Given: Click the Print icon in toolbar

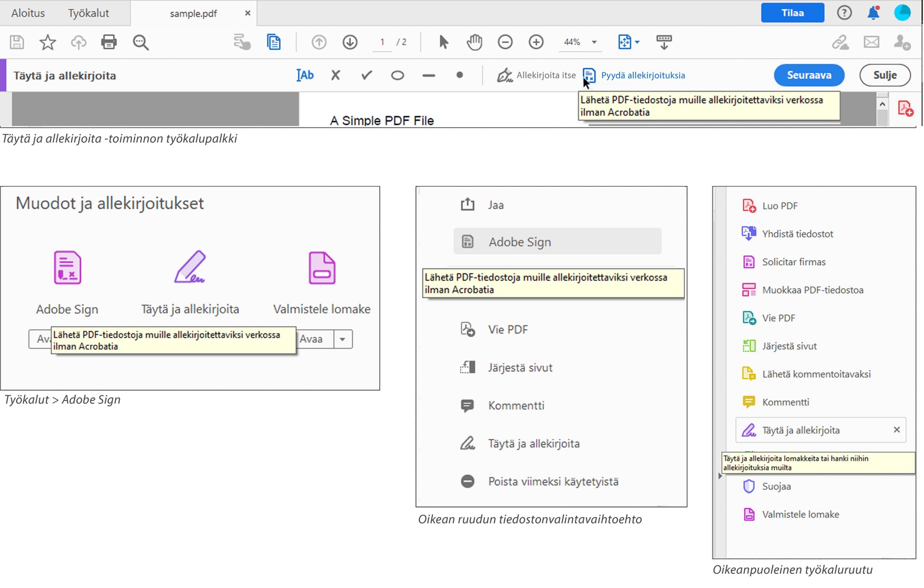Looking at the screenshot, I should 109,42.
